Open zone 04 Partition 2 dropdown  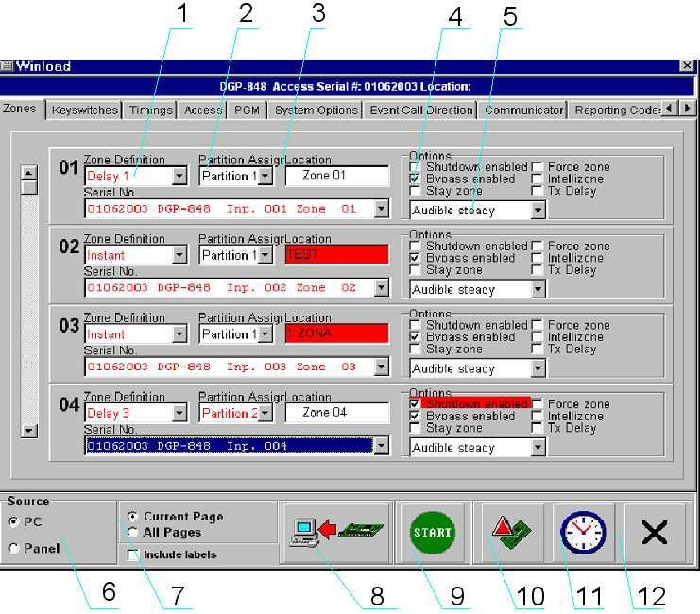(265, 413)
